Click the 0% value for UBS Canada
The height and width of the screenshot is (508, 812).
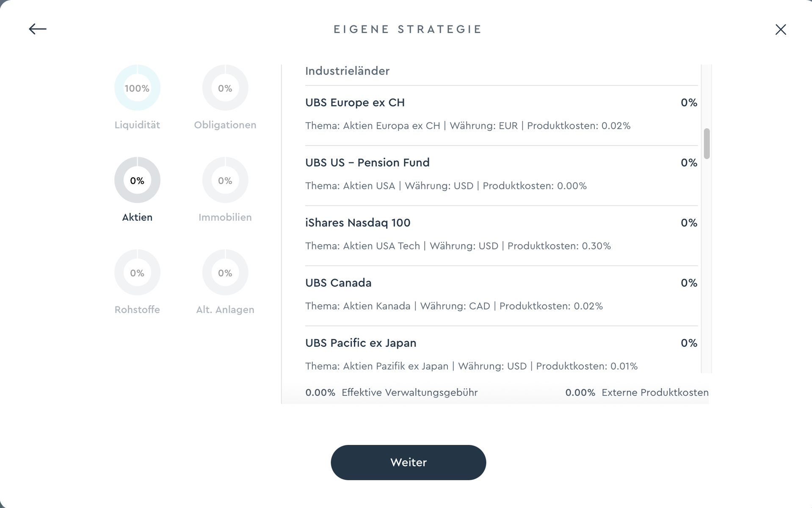[x=689, y=283]
